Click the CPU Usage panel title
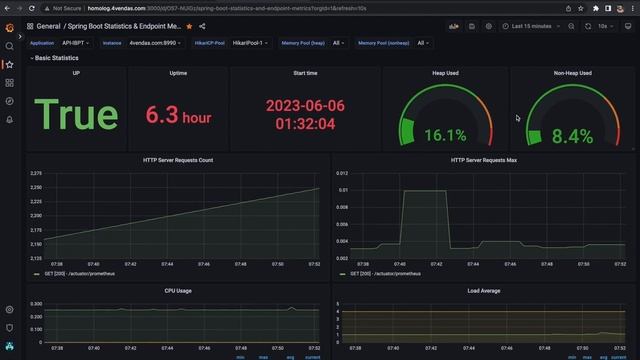Viewport: 640px width, 360px height. pos(178,291)
